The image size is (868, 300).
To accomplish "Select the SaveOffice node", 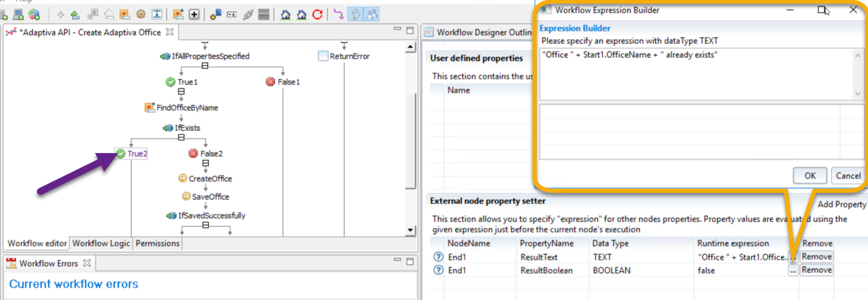I will click(x=205, y=197).
